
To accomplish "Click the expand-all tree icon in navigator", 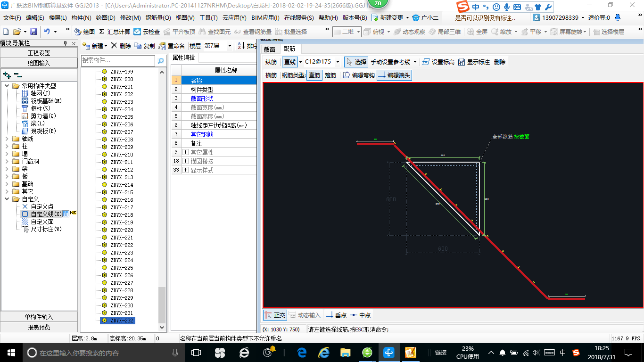I will [x=7, y=74].
